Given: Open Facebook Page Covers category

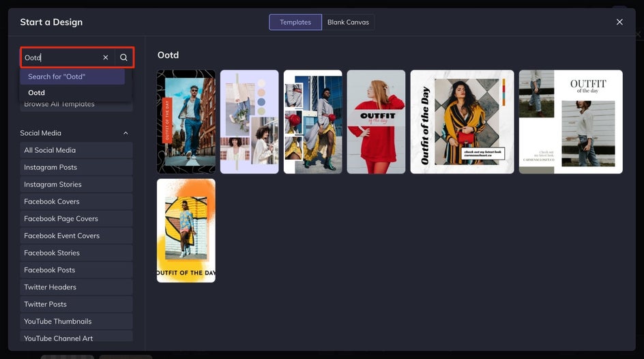Looking at the screenshot, I should [76, 218].
